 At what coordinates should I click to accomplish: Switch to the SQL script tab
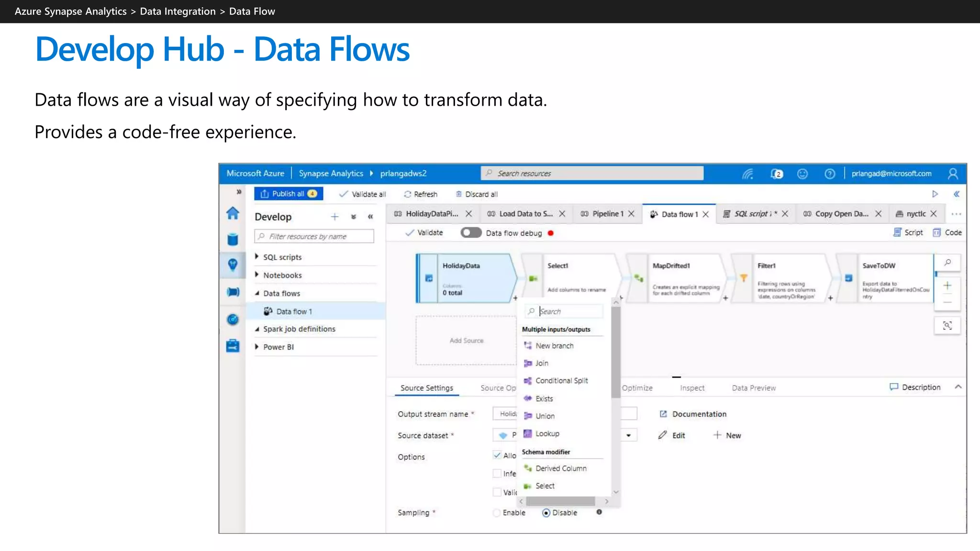click(756, 214)
